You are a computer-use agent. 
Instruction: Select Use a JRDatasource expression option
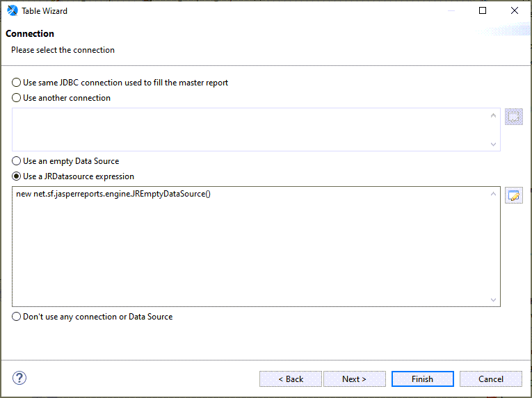(17, 176)
